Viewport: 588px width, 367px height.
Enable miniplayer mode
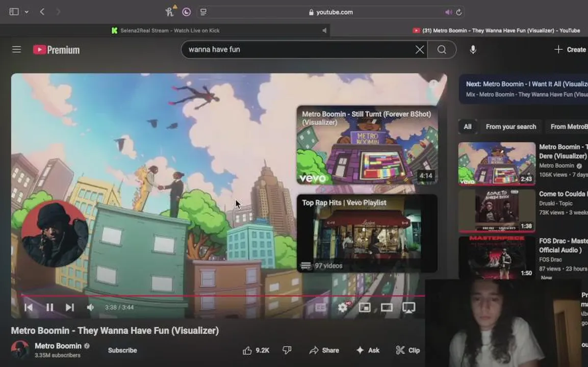coord(365,307)
